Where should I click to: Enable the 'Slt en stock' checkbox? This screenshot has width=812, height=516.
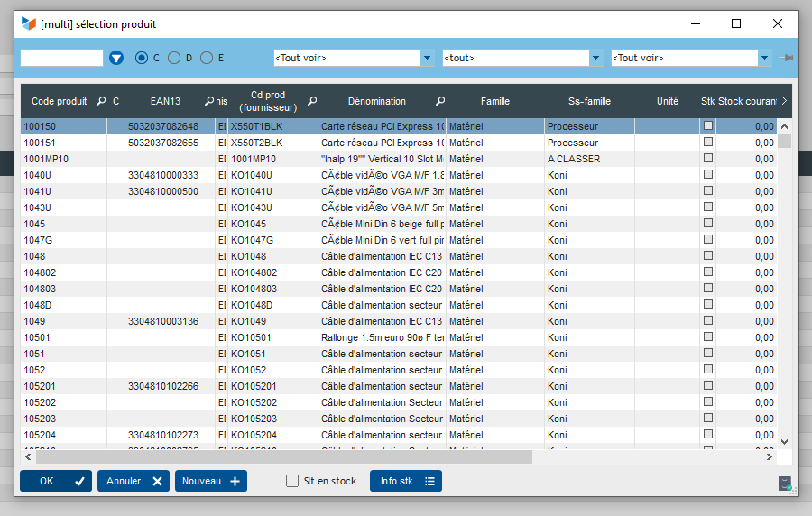[292, 481]
